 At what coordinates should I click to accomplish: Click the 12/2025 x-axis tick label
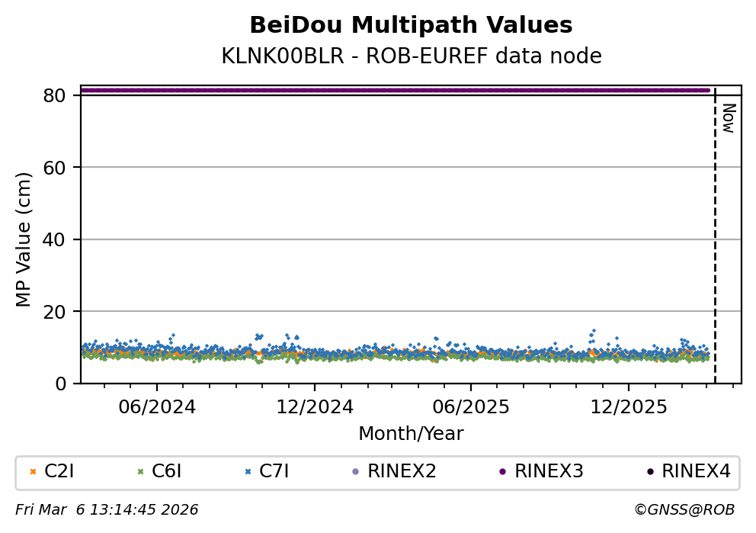tap(628, 406)
